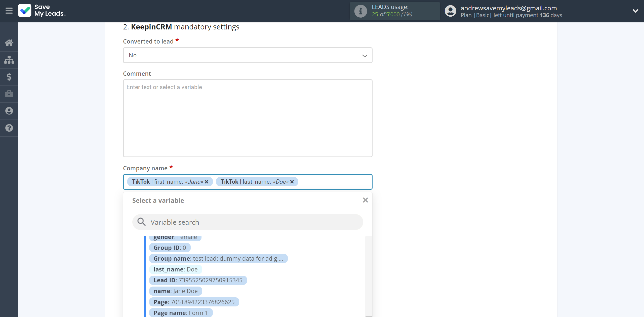Screen dimensions: 644x317
Task: Select the gender: Female variable
Action: (x=175, y=237)
